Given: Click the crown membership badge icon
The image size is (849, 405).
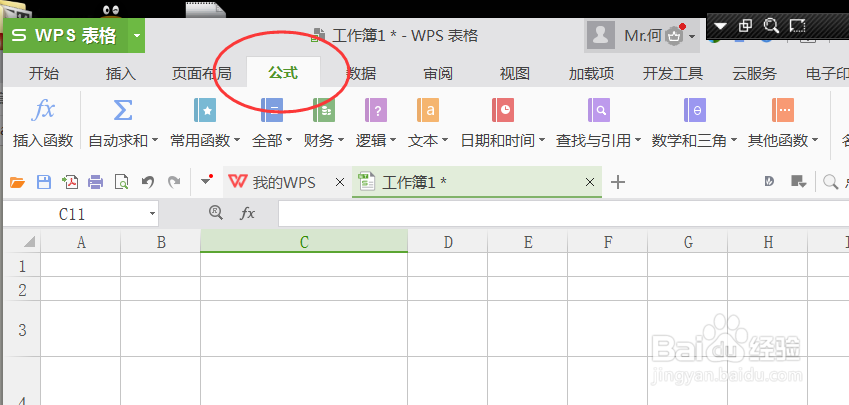Looking at the screenshot, I should pos(675,36).
